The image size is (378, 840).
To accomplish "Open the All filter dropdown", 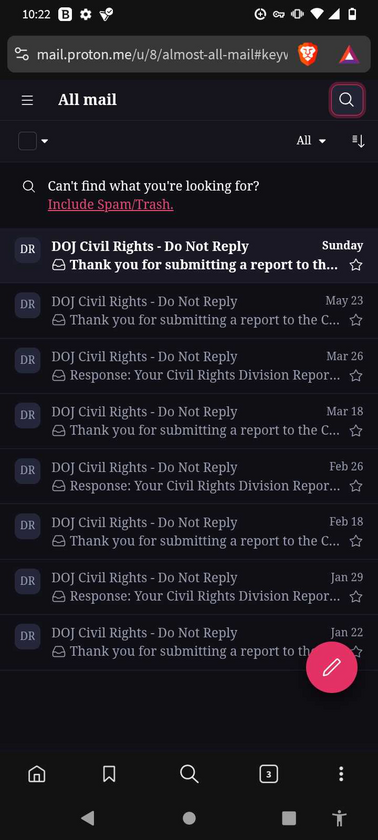I will (x=311, y=141).
